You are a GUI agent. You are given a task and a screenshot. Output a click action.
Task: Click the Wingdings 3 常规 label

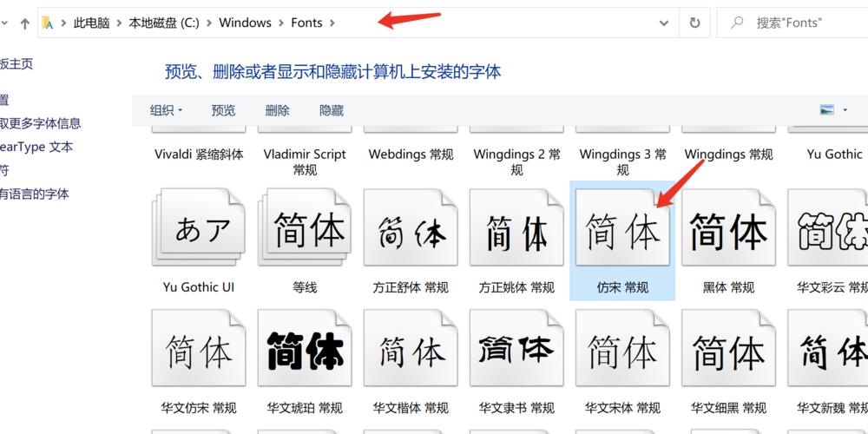click(x=622, y=161)
